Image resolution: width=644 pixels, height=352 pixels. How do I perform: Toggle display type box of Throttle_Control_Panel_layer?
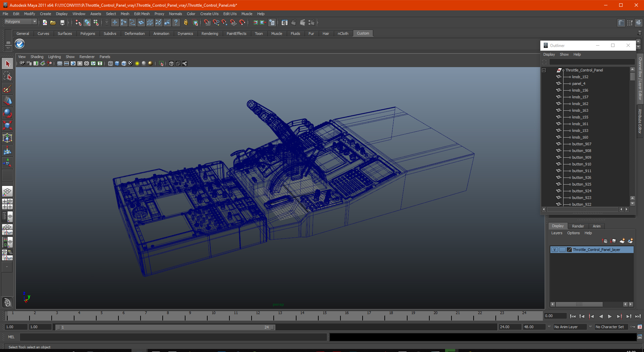tap(562, 250)
